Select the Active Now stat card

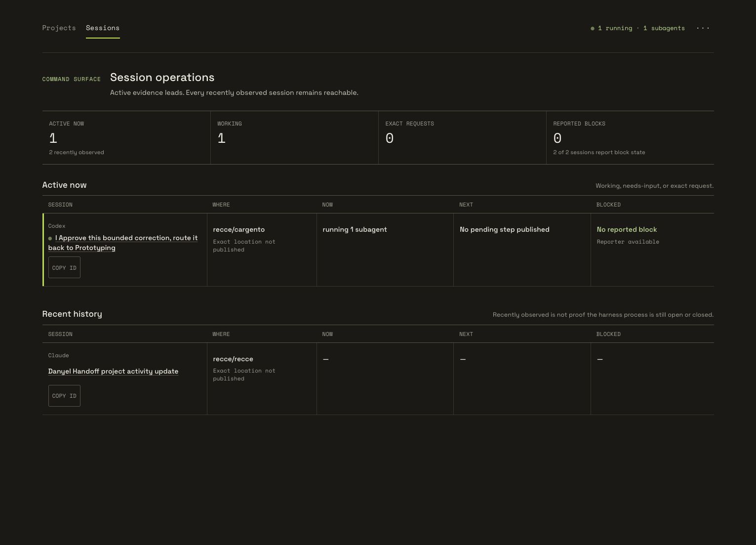(126, 138)
